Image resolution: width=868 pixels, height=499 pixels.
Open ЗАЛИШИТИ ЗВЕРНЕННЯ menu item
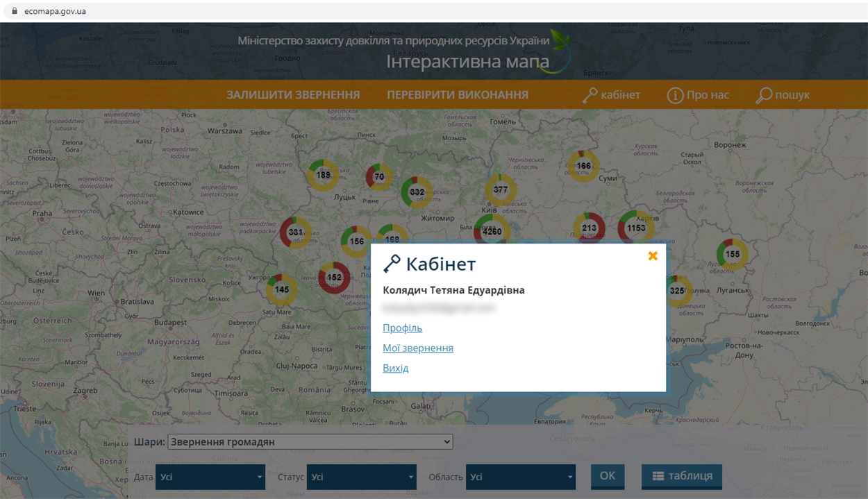293,95
